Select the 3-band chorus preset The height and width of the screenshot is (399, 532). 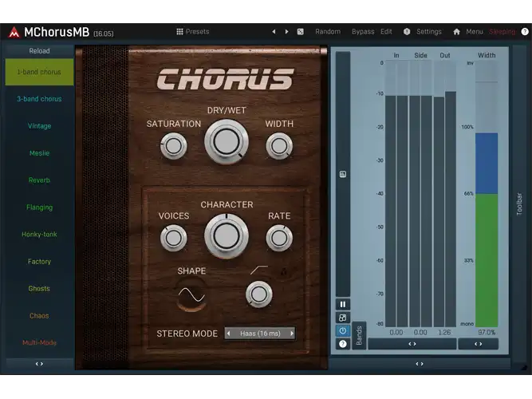pos(39,99)
